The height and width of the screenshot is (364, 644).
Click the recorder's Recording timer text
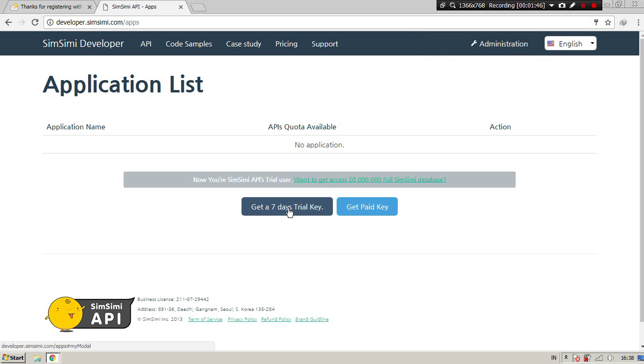(516, 5)
